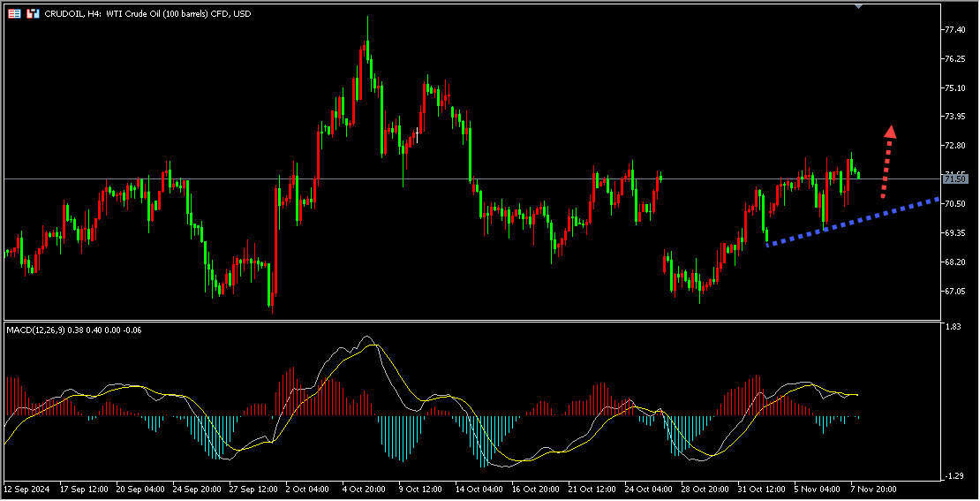Screen dimensions: 980x501
Task: Click the MACD(12,26,9) indicator label
Action: click(35, 330)
